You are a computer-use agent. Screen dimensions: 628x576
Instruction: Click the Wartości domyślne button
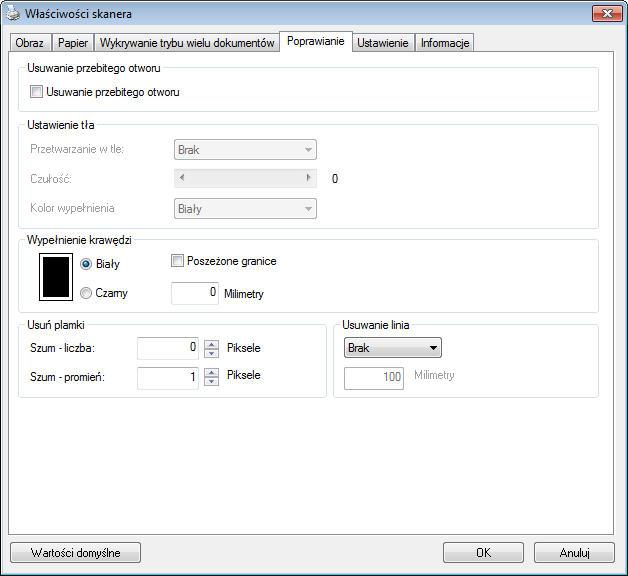click(75, 553)
